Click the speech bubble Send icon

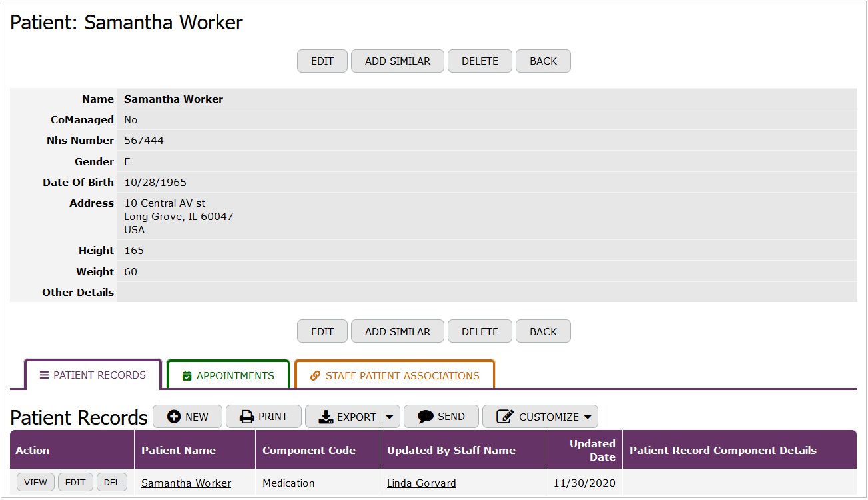click(x=426, y=417)
